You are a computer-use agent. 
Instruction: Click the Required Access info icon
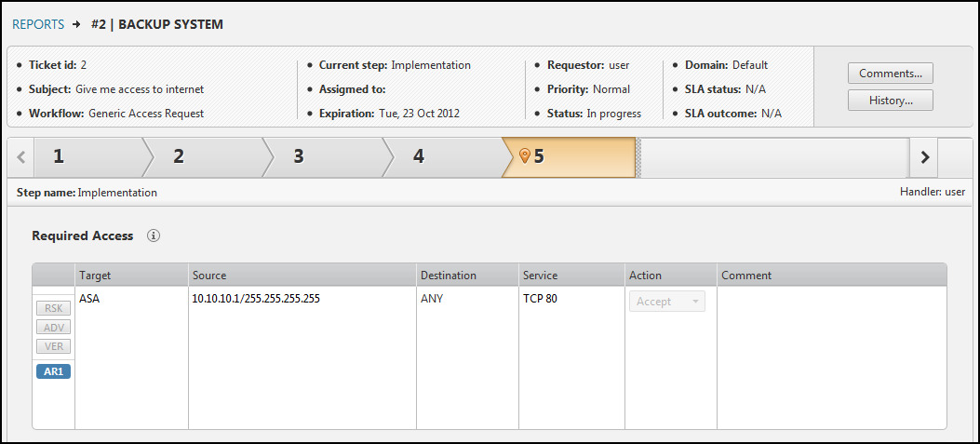(154, 235)
